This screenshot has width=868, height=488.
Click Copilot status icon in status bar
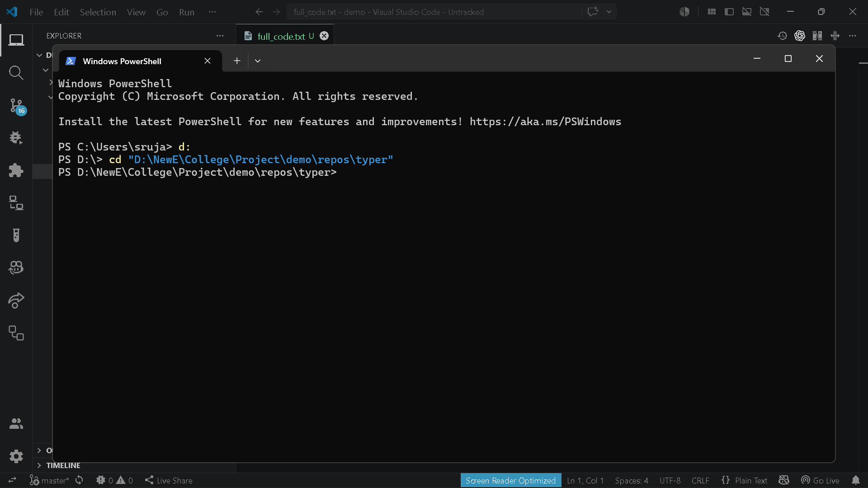click(x=784, y=480)
